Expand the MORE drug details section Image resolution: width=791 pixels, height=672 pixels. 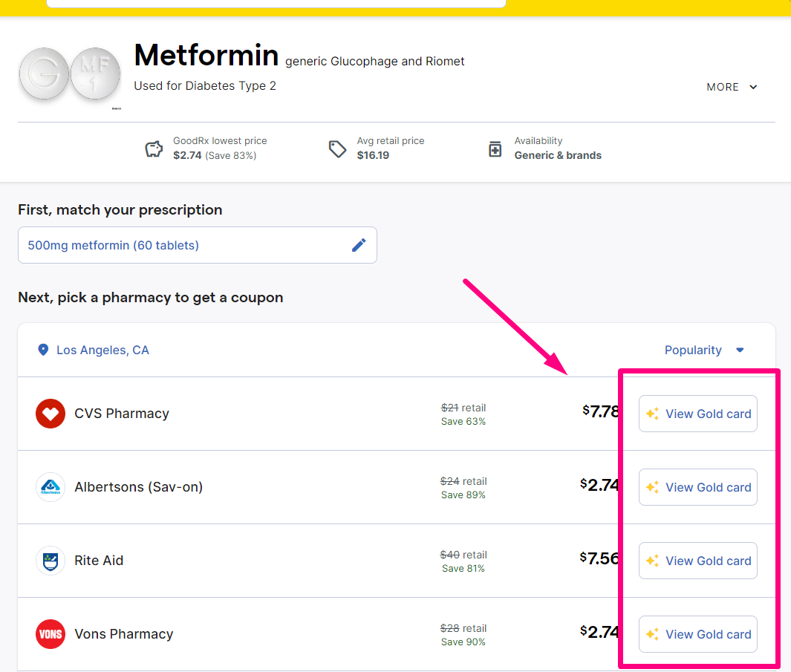click(x=732, y=87)
